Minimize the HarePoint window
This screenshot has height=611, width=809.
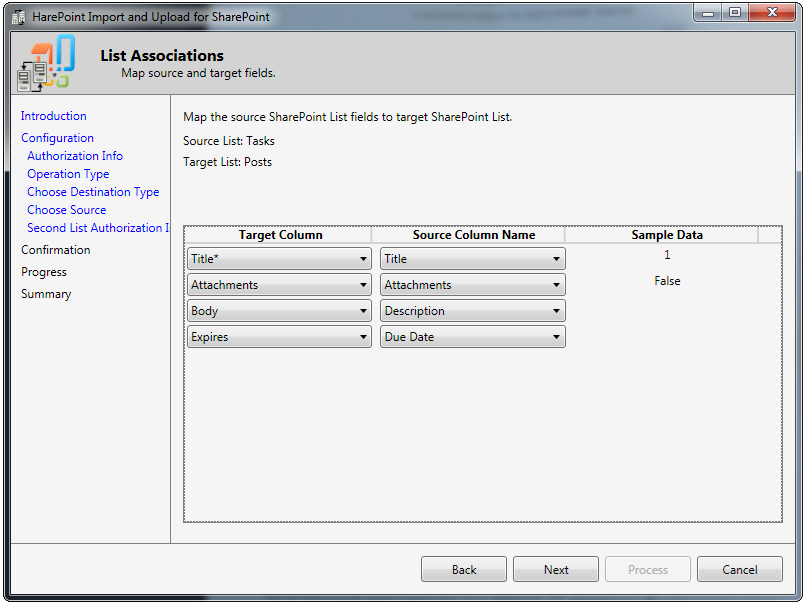(708, 13)
